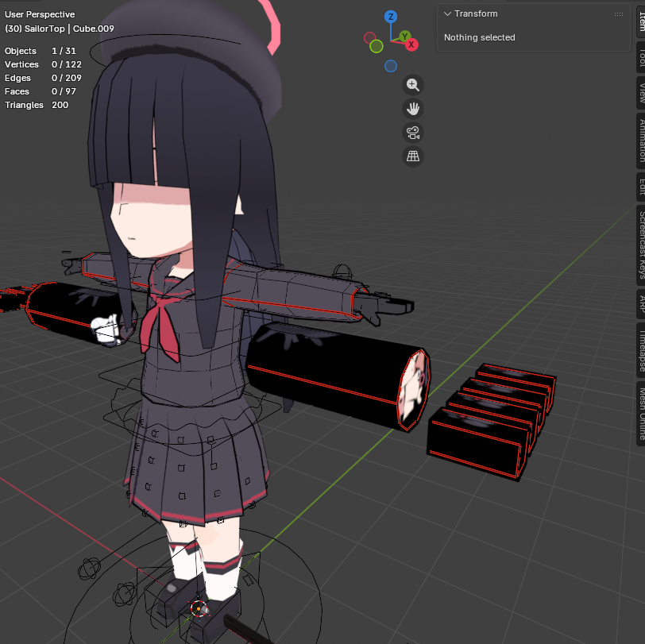Open the Tool sidebar tab
The image size is (645, 644).
coord(641,58)
